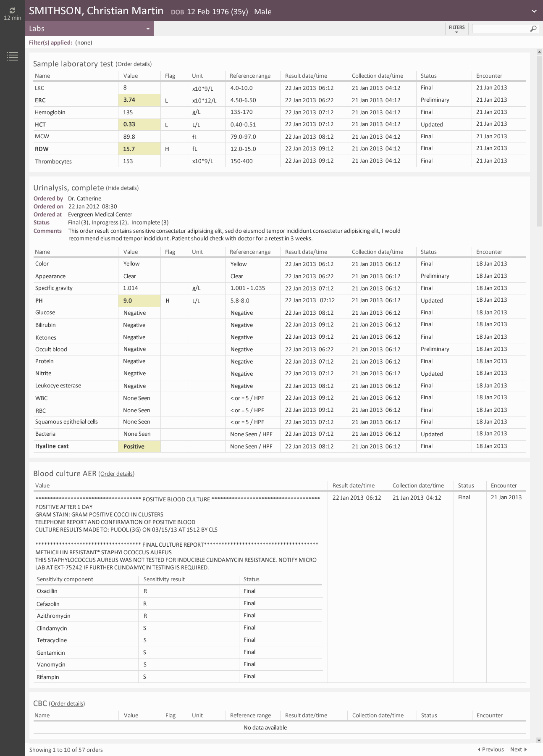Click the Nitrite row name

tap(43, 373)
